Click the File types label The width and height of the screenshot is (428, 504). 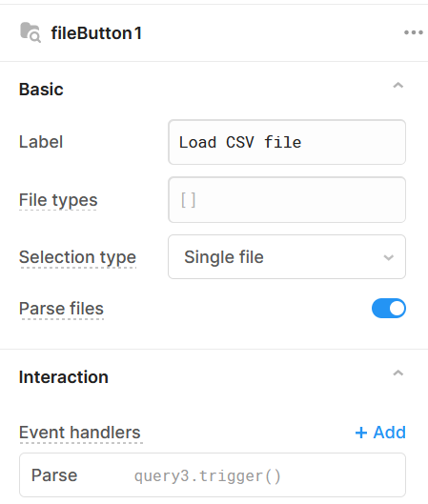[58, 200]
